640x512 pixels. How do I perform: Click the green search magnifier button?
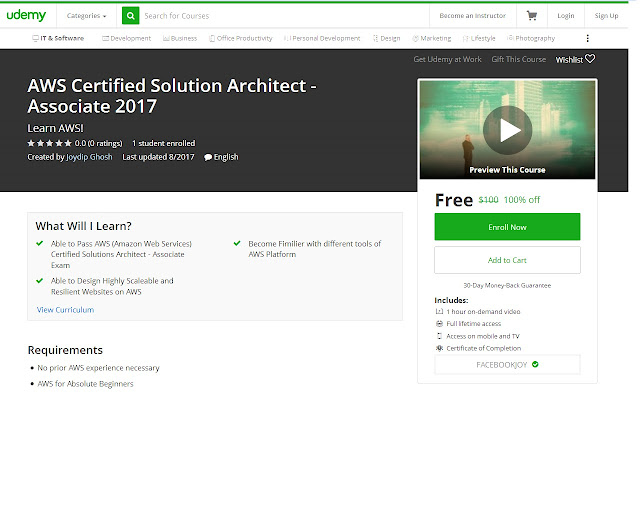coord(131,16)
